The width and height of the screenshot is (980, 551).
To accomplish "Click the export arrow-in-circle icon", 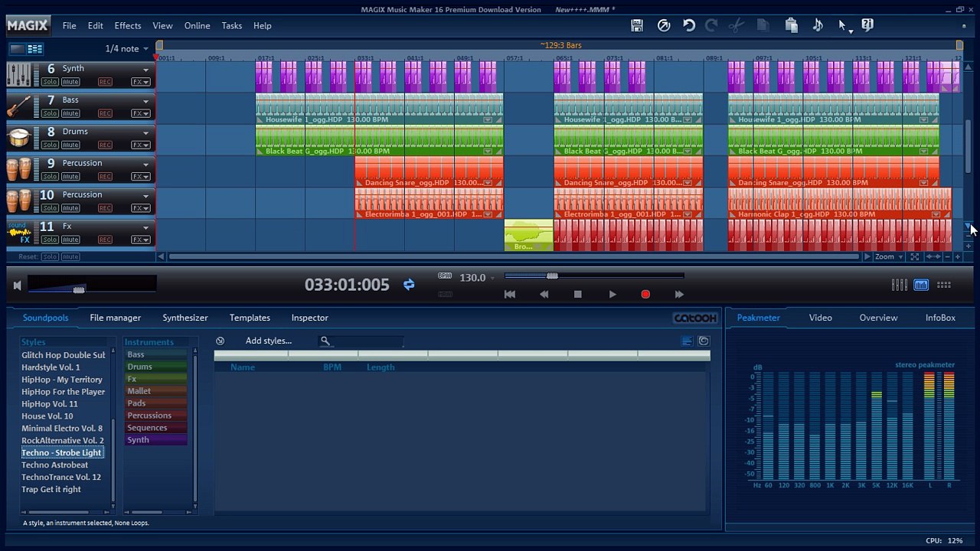I will [664, 25].
